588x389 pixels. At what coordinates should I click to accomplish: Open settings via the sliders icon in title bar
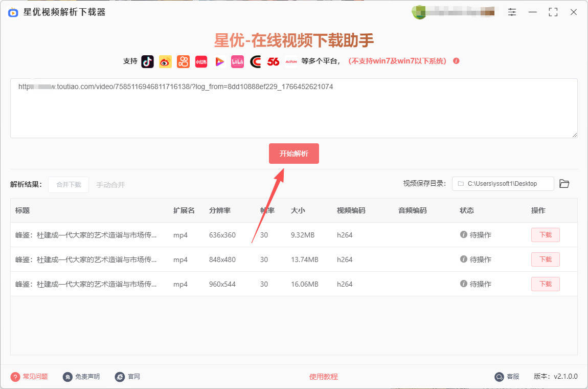coord(512,12)
